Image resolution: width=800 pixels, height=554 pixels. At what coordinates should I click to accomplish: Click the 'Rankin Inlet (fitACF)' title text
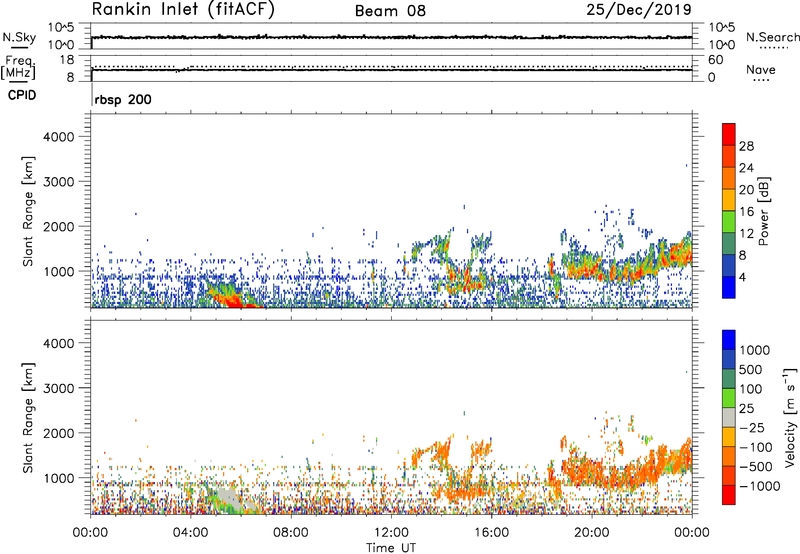tap(183, 10)
